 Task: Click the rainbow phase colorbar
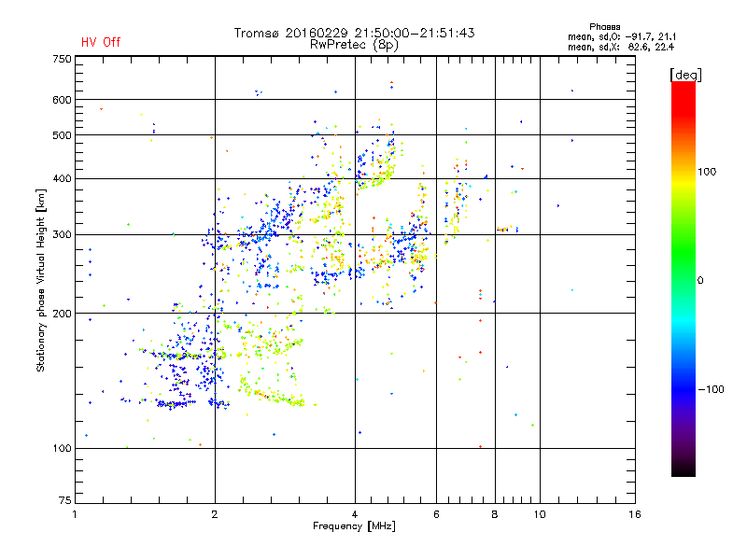[684, 278]
